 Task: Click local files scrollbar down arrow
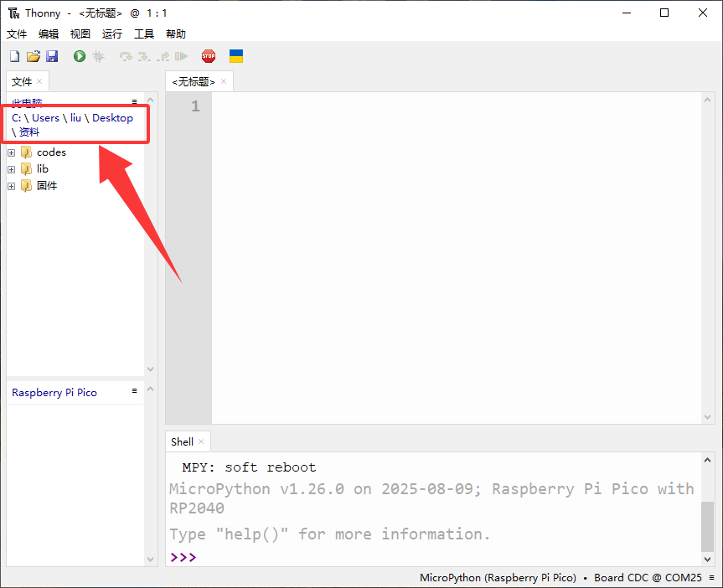point(150,369)
